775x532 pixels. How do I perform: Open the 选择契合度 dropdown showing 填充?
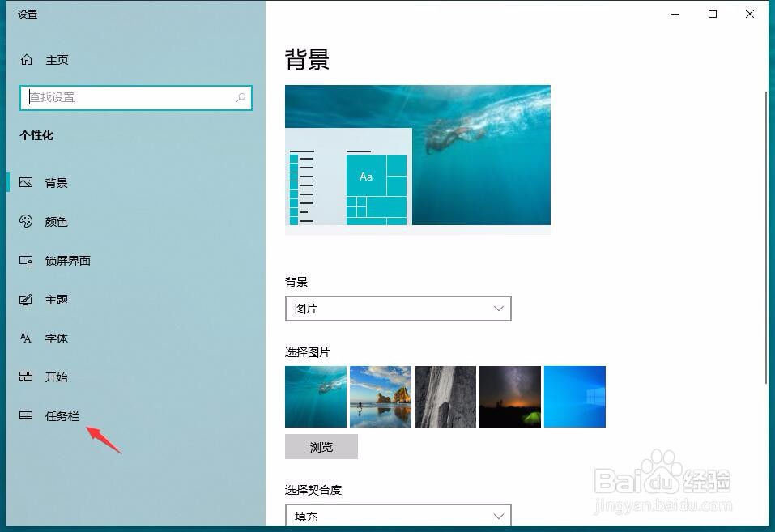pos(398,516)
